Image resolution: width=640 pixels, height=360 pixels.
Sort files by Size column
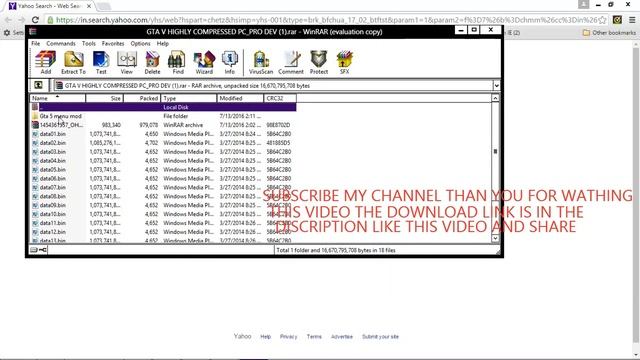pos(104,98)
